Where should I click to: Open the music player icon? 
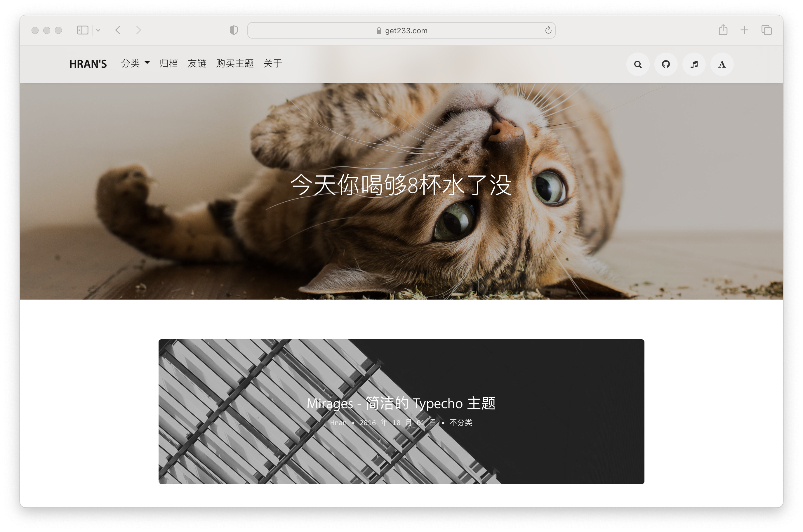point(694,64)
